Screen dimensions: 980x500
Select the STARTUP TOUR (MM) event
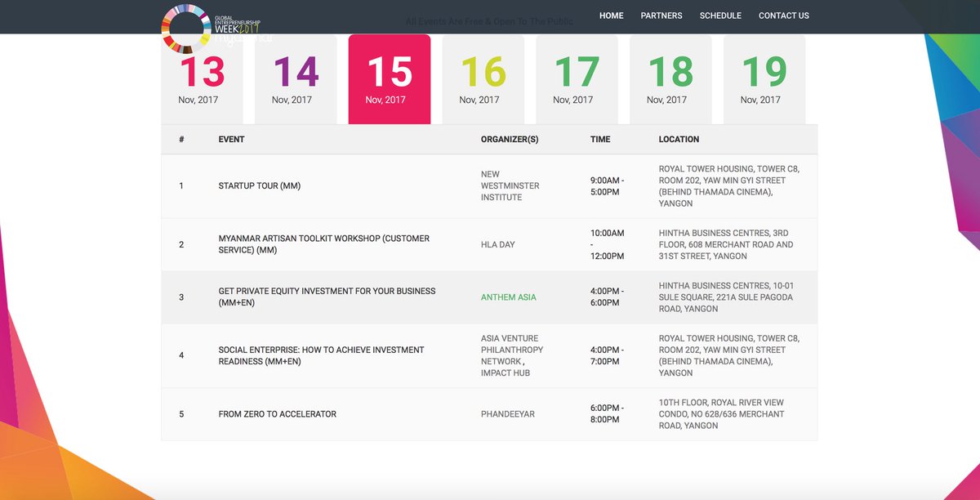tap(260, 186)
